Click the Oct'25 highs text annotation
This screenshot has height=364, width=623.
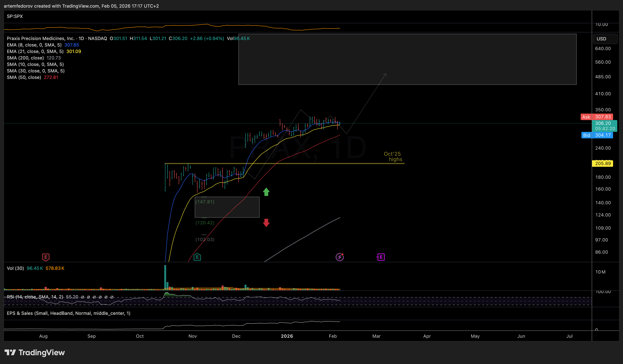pos(393,157)
